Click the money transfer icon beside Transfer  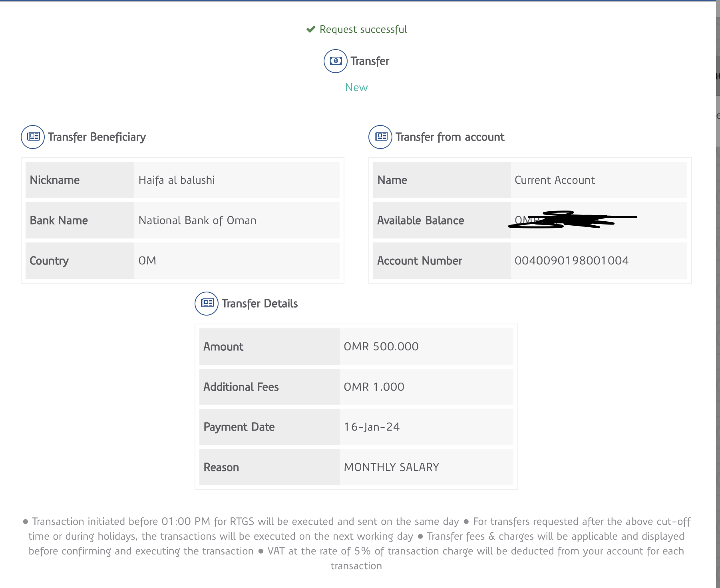coord(335,61)
